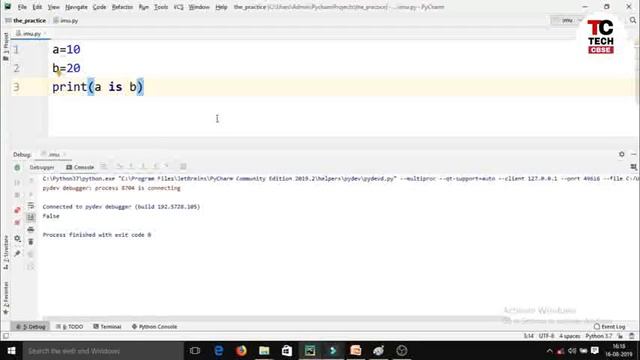
Task: Click Show Execution Point toolbar icon
Action: tap(104, 166)
